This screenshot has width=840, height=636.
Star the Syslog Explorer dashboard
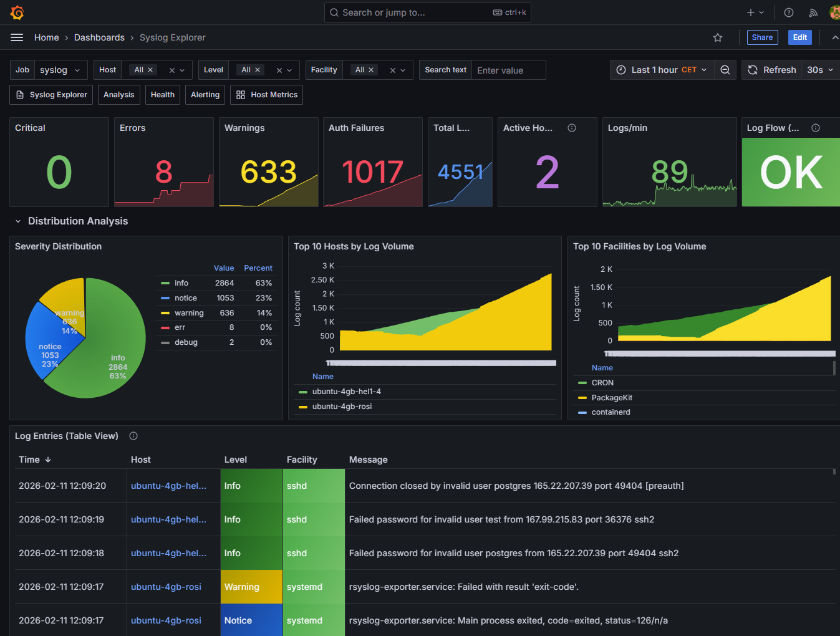[717, 37]
